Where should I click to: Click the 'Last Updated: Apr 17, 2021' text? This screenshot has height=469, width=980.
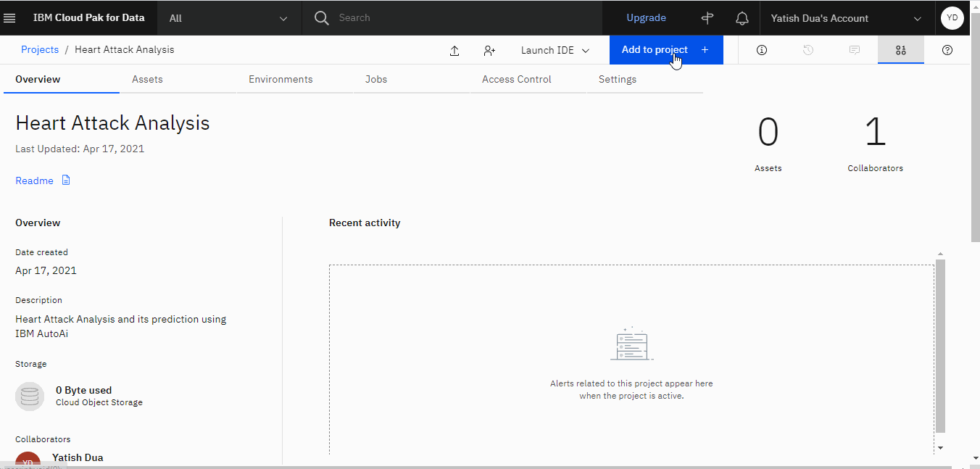point(80,149)
